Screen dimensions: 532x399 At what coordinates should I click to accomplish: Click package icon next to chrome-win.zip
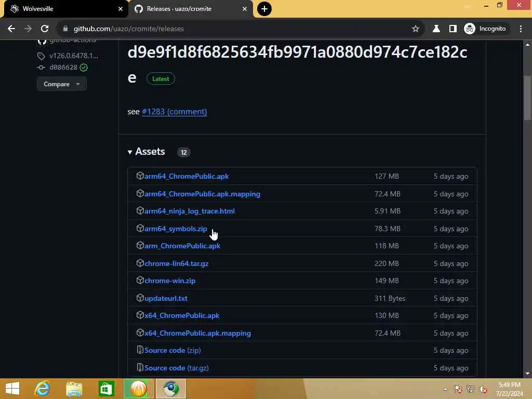tap(140, 280)
